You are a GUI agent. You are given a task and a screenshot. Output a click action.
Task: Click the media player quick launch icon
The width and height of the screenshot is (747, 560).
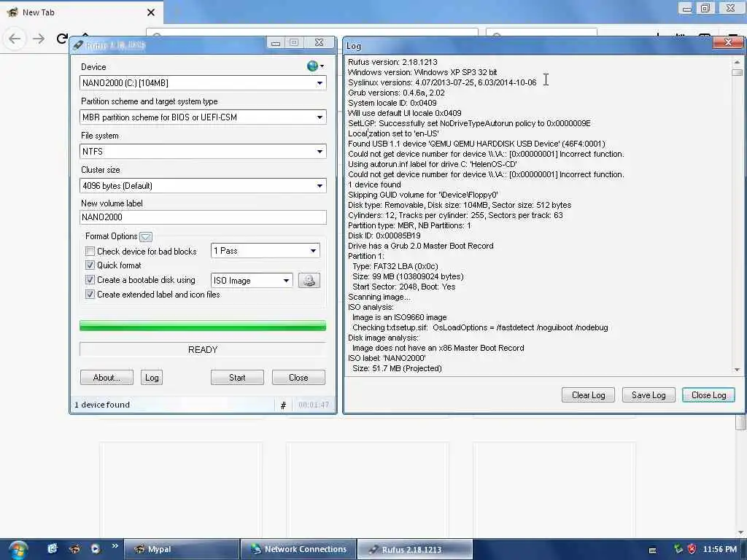click(x=96, y=548)
